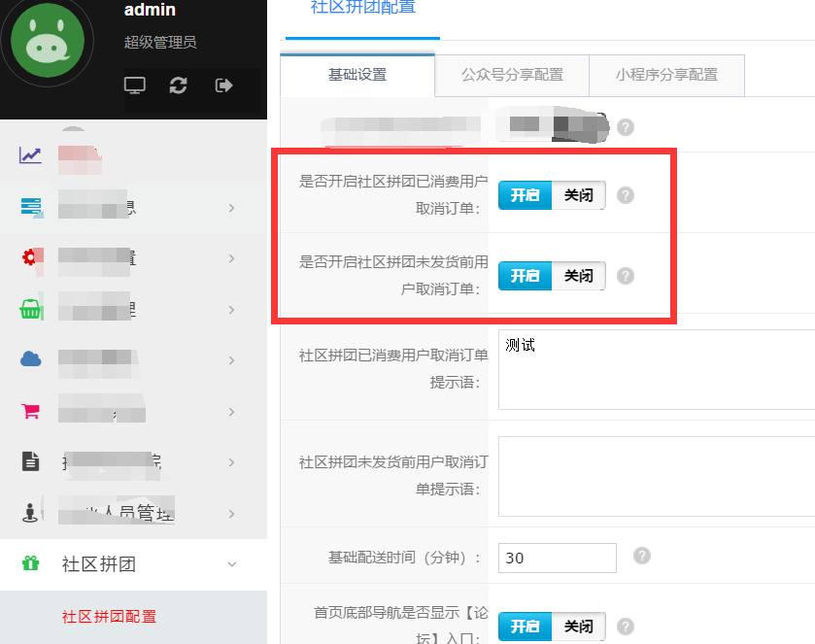815x644 pixels.
Task: Select the magenta shopping cart sidebar icon
Action: coord(30,411)
